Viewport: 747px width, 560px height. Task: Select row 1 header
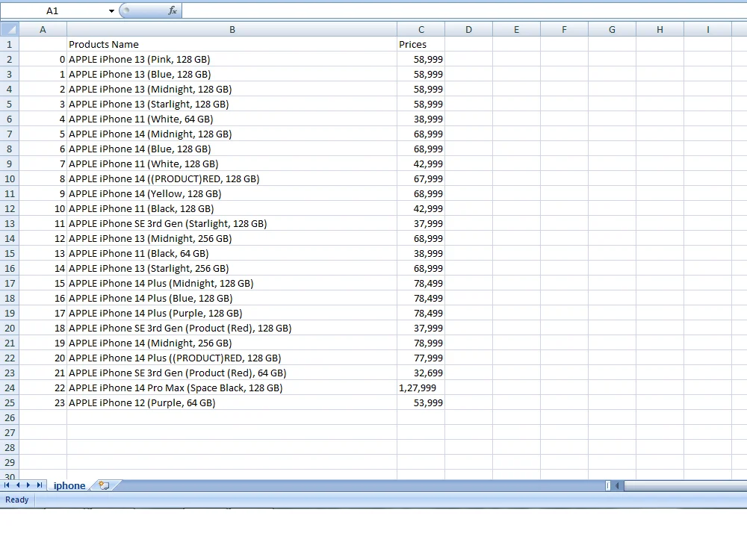(10, 44)
